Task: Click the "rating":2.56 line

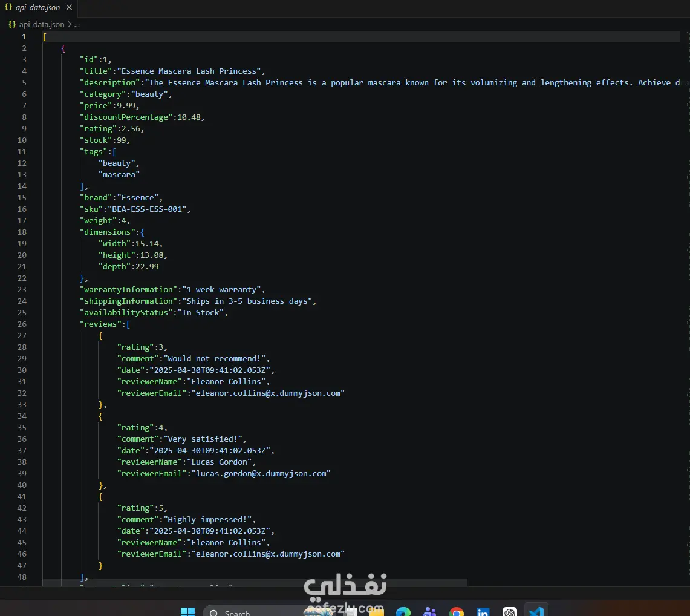Action: 112,128
